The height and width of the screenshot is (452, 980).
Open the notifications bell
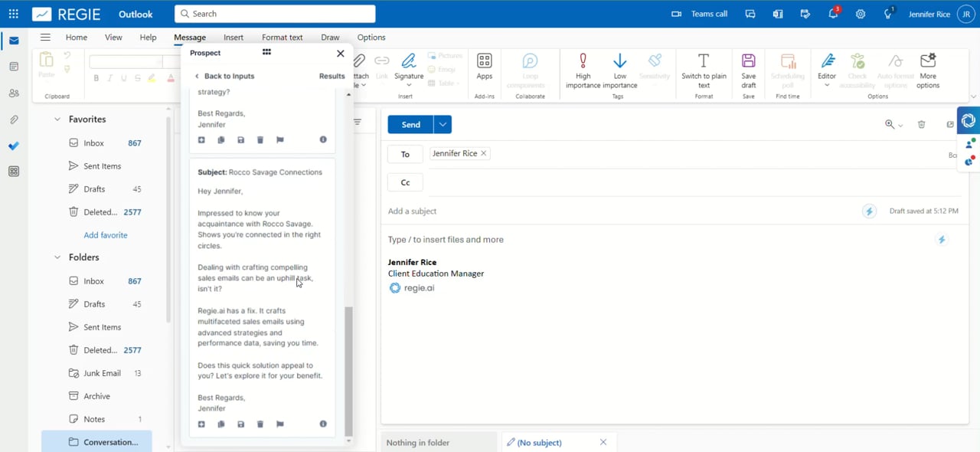(833, 14)
